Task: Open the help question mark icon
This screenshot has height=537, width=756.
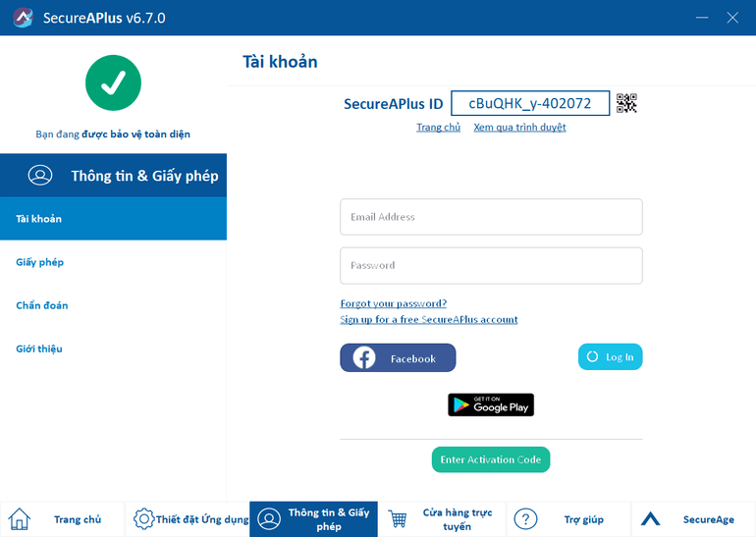Action: [525, 519]
